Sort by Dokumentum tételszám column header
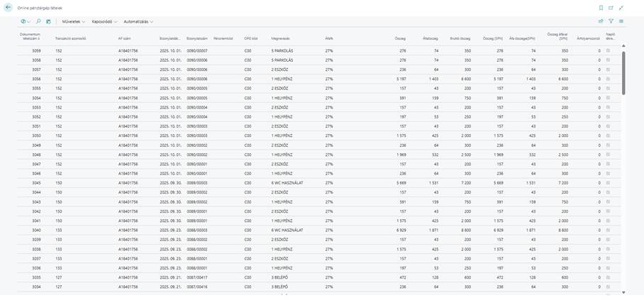Image resolution: width=644 pixels, height=300 pixels. click(30, 36)
